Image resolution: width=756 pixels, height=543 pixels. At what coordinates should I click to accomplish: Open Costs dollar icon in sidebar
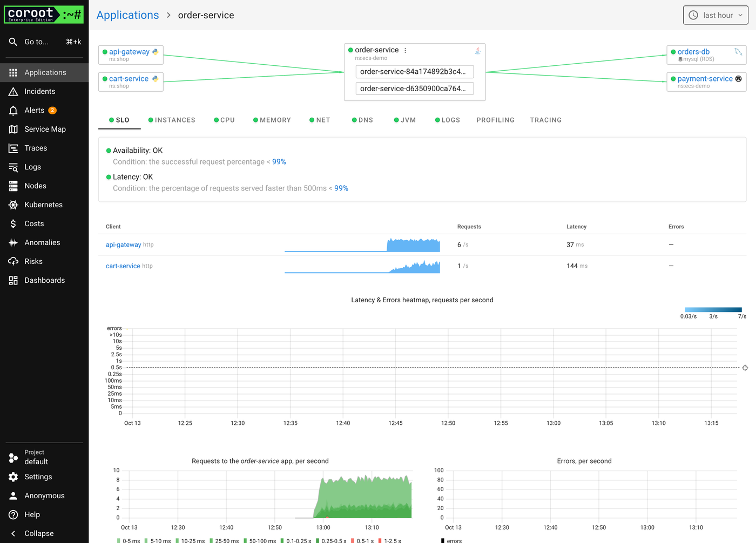coord(13,223)
